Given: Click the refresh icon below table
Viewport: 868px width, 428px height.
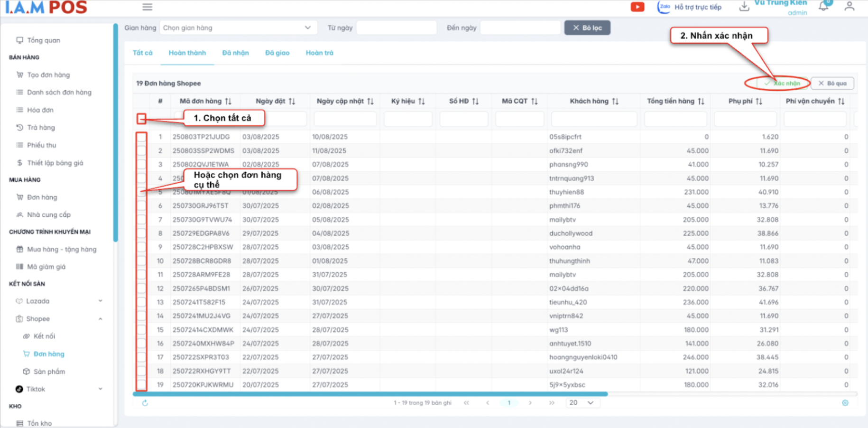Looking at the screenshot, I should (x=145, y=403).
